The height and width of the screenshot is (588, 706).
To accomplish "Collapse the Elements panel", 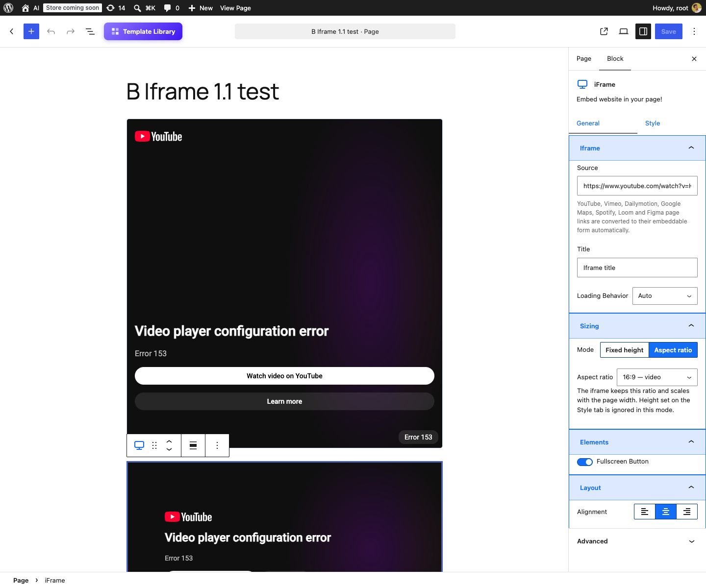I will (x=637, y=442).
